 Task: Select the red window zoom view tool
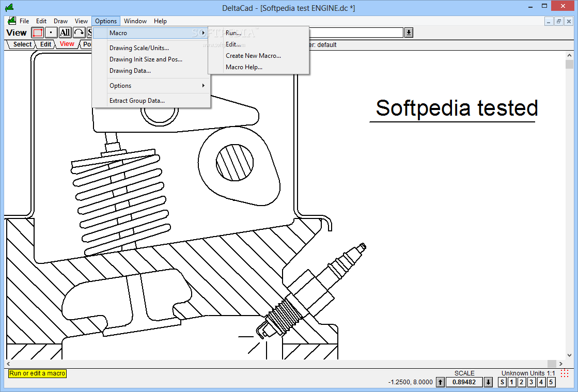[x=37, y=33]
